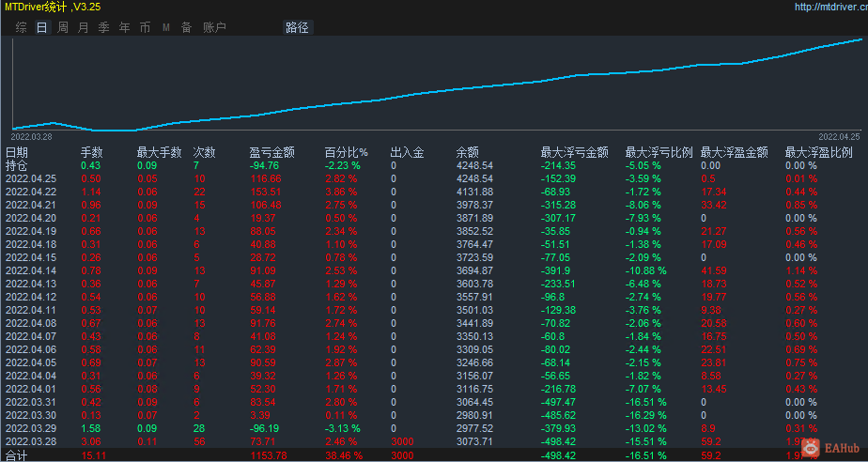This screenshot has height=462, width=868.
Task: Select the 2022.04.04 date row
Action: pos(30,376)
